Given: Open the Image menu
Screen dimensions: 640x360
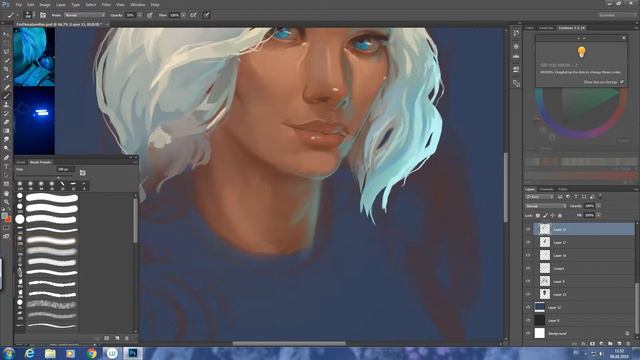Looking at the screenshot, I should coord(45,4).
